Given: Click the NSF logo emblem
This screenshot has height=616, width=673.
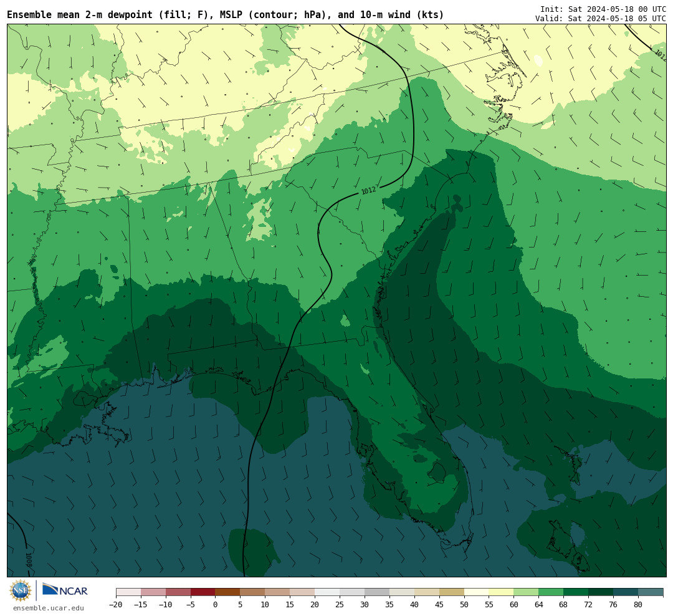Looking at the screenshot, I should coord(20,591).
